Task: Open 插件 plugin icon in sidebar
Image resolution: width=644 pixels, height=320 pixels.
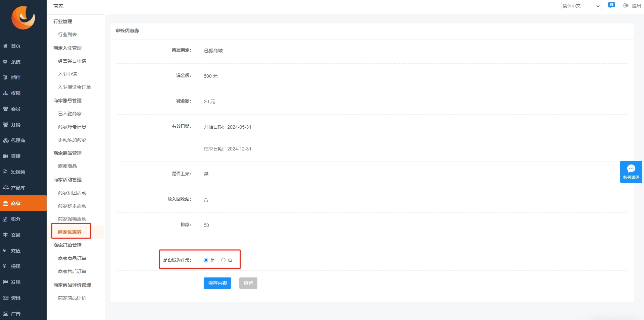Action: tap(5, 77)
